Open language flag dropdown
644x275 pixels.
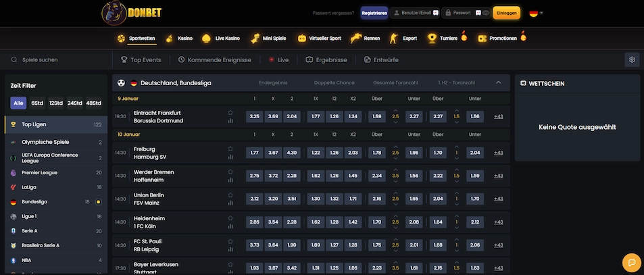coord(536,13)
